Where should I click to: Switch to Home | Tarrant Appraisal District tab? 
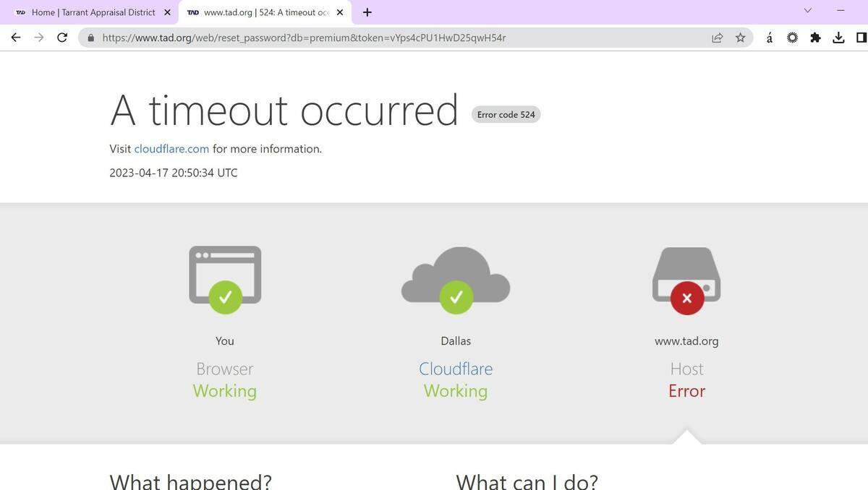coord(93,12)
